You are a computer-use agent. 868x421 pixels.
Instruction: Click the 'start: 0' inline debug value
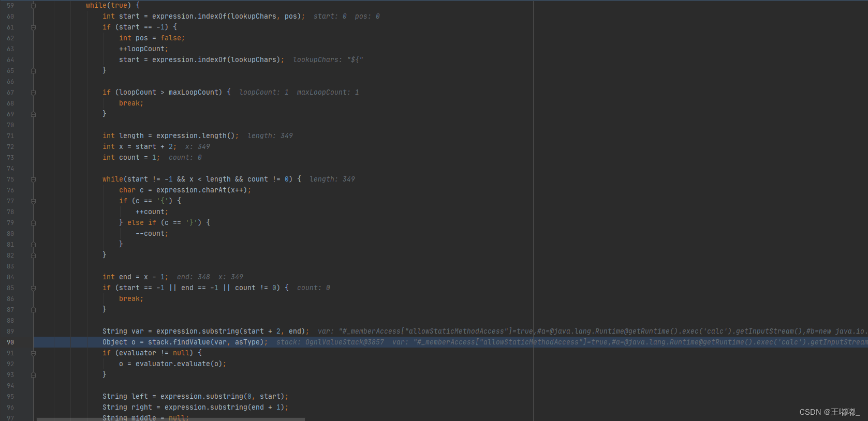pyautogui.click(x=330, y=17)
